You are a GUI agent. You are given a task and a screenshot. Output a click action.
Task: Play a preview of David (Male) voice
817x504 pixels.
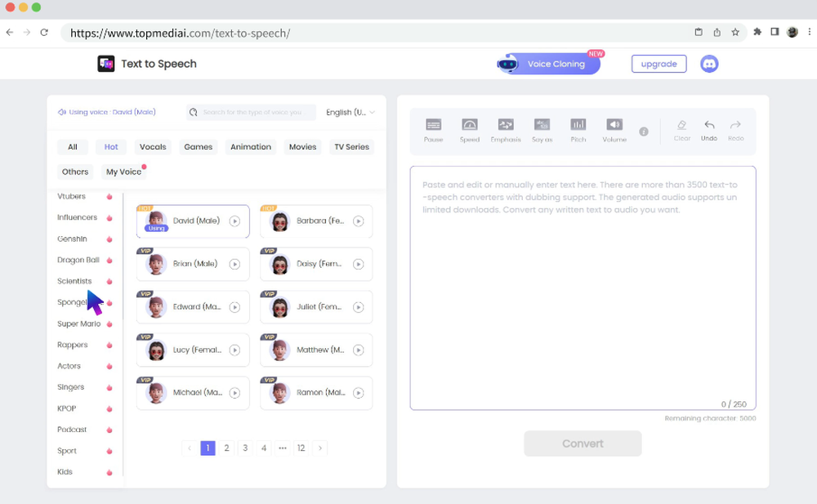pos(235,221)
